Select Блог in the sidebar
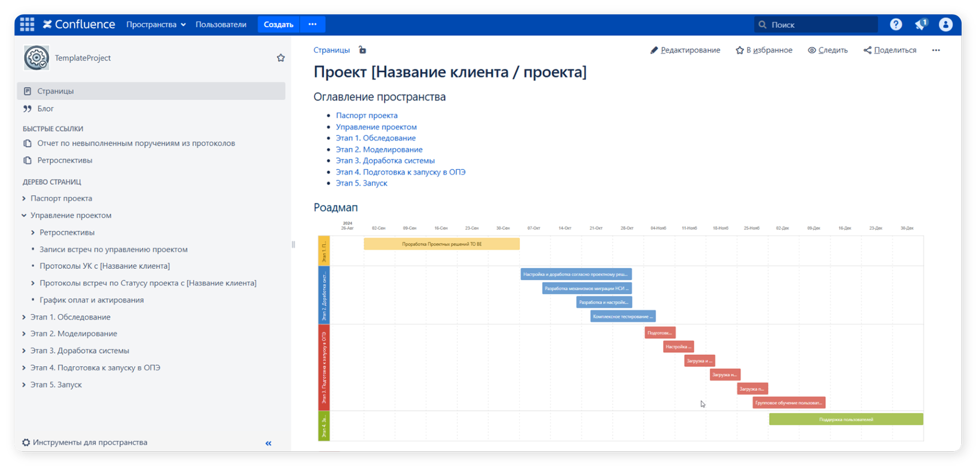The width and height of the screenshot is (980, 470). (46, 109)
